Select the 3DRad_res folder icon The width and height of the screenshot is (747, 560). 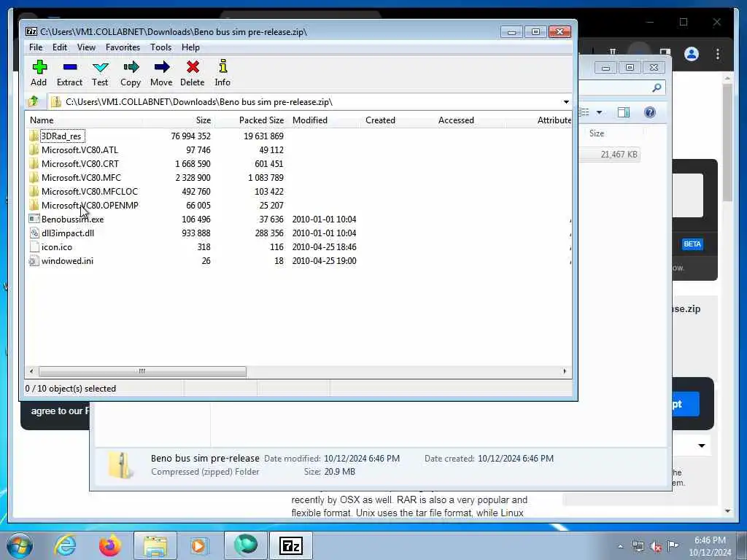coord(34,136)
